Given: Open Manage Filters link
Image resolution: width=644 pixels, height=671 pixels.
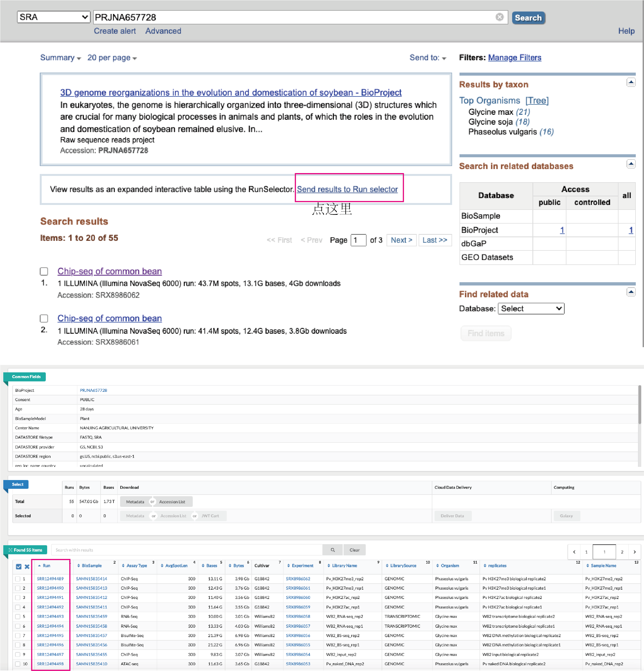Looking at the screenshot, I should tap(515, 58).
